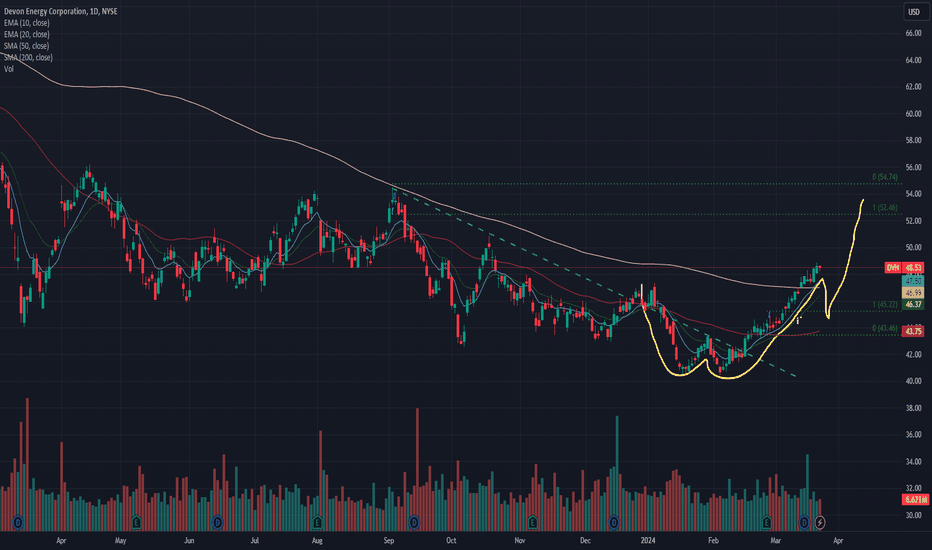Open the last dividend marker beside lightning icon
Image resolution: width=932 pixels, height=550 pixels.
click(805, 523)
